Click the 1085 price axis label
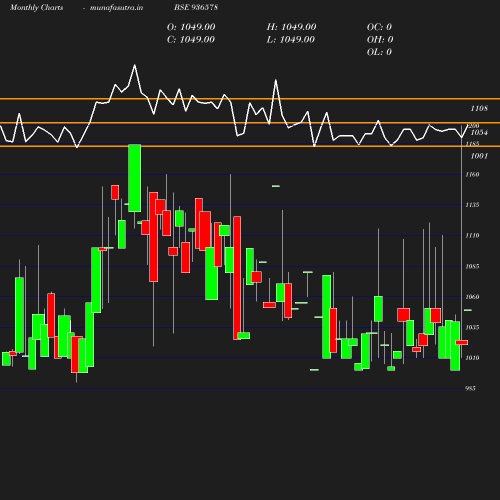500x500 pixels. tap(472, 266)
